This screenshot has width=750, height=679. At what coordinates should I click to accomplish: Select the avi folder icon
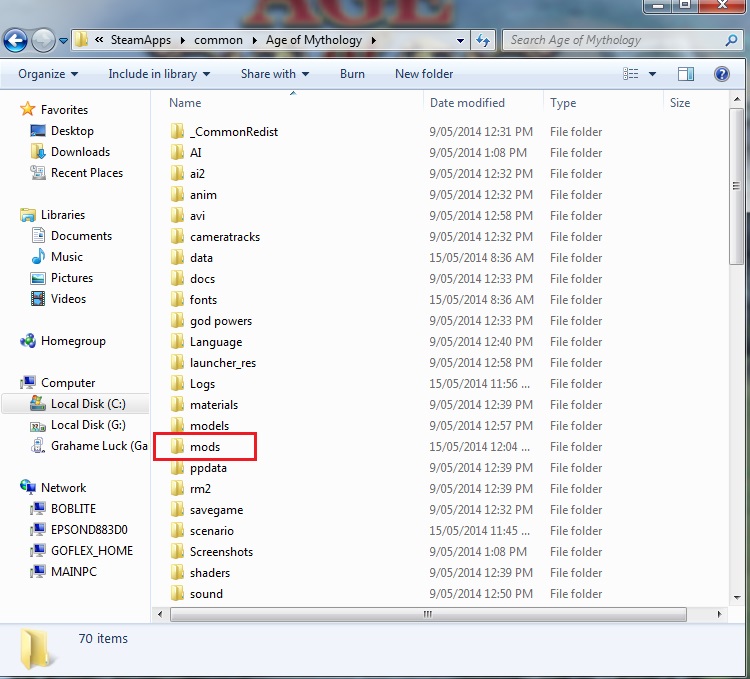177,215
